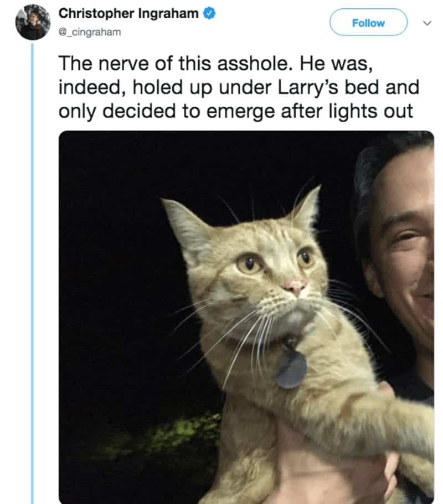Click the blue thread connector line
The height and width of the screenshot is (504, 443).
click(x=32, y=273)
